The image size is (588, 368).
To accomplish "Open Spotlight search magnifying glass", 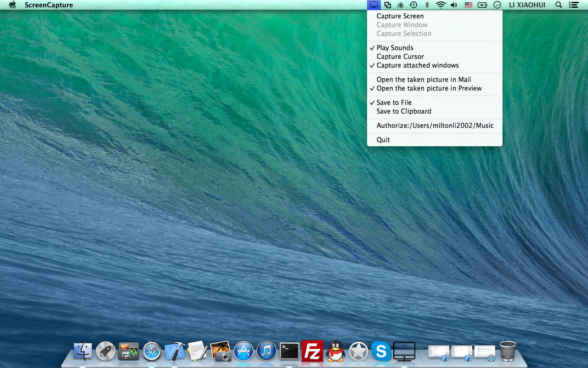I will pyautogui.click(x=559, y=5).
